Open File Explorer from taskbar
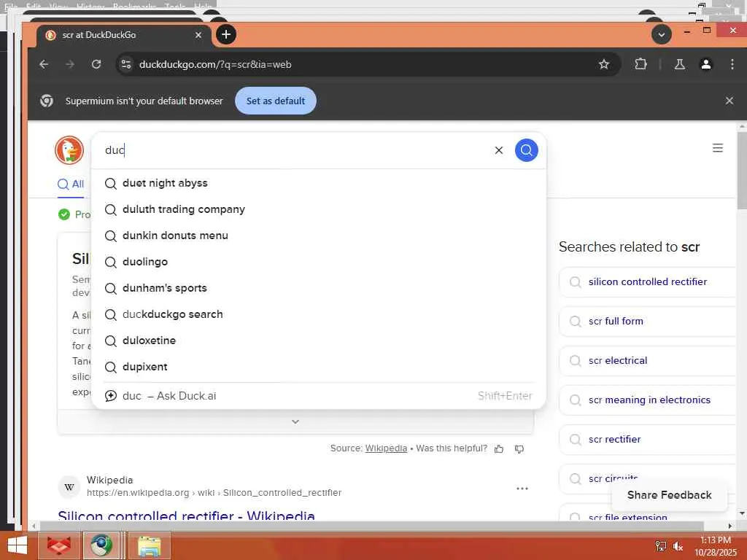Screen dimensions: 747x560 pos(149,545)
